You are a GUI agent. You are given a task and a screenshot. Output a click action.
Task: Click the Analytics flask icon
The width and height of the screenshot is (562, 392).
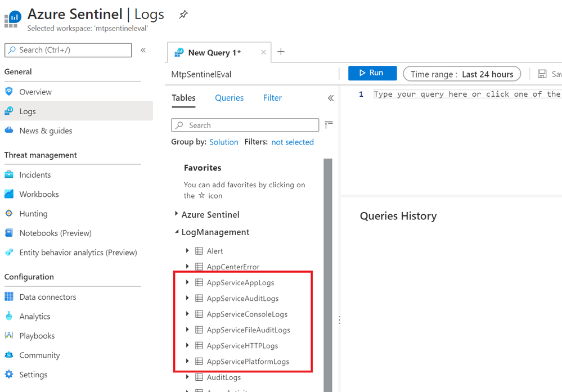9,316
